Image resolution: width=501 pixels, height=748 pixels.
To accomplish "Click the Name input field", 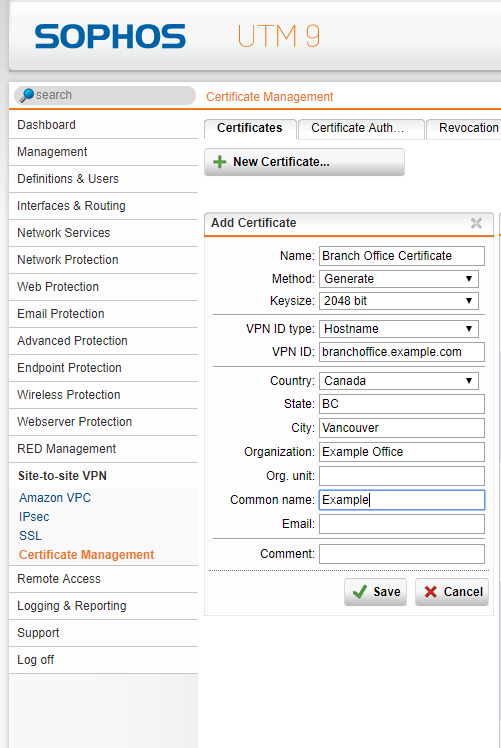I will point(402,256).
